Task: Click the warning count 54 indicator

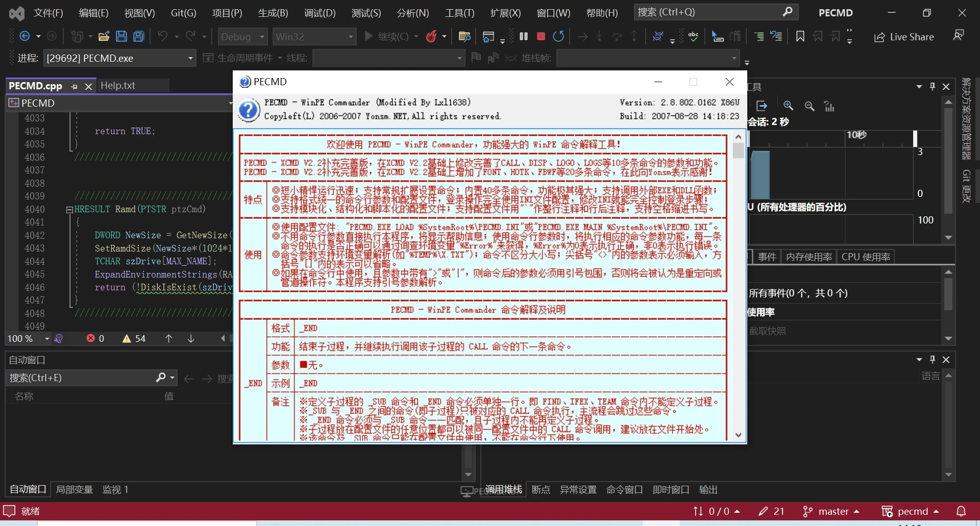Action: (134, 338)
